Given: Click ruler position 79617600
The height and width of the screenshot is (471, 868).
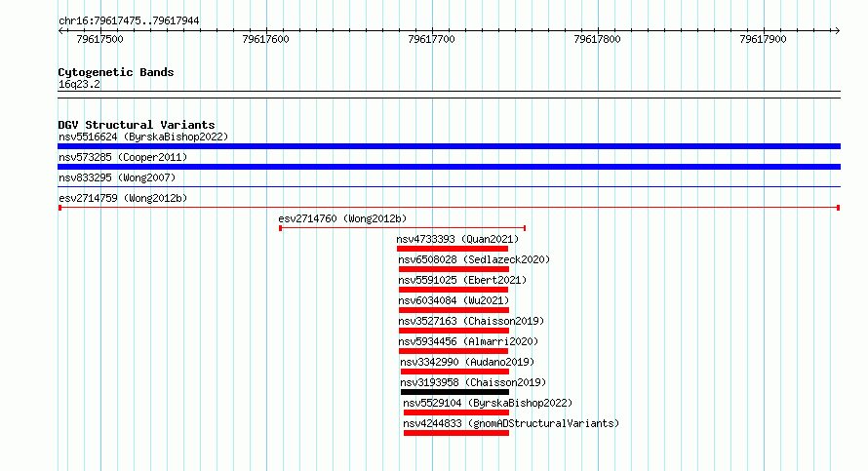Looking at the screenshot, I should [x=265, y=39].
